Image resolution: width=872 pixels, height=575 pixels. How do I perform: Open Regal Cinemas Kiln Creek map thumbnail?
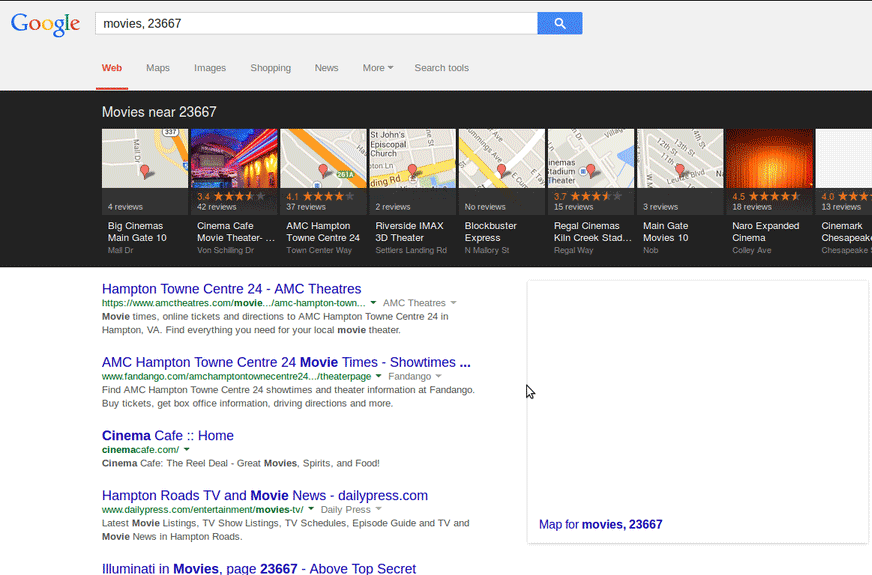point(591,158)
